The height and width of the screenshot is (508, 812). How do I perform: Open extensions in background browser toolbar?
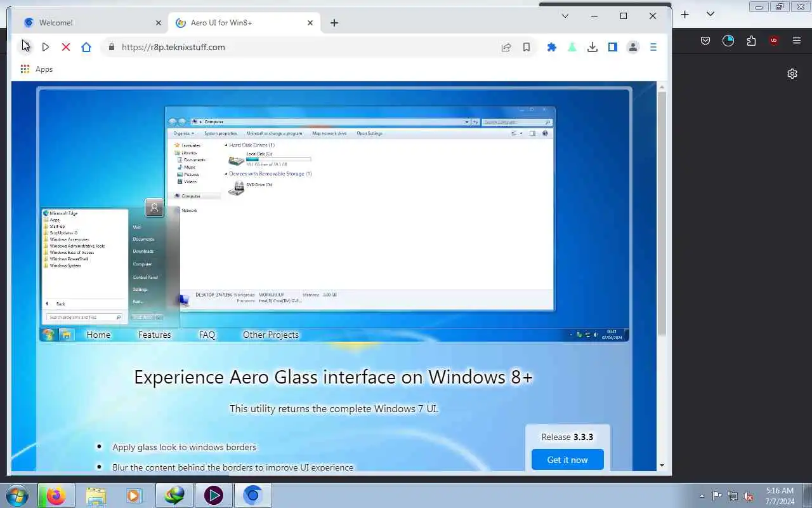[x=751, y=41]
